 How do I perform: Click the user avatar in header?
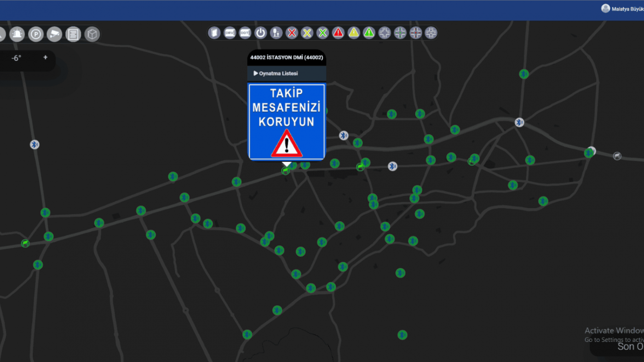coord(605,9)
